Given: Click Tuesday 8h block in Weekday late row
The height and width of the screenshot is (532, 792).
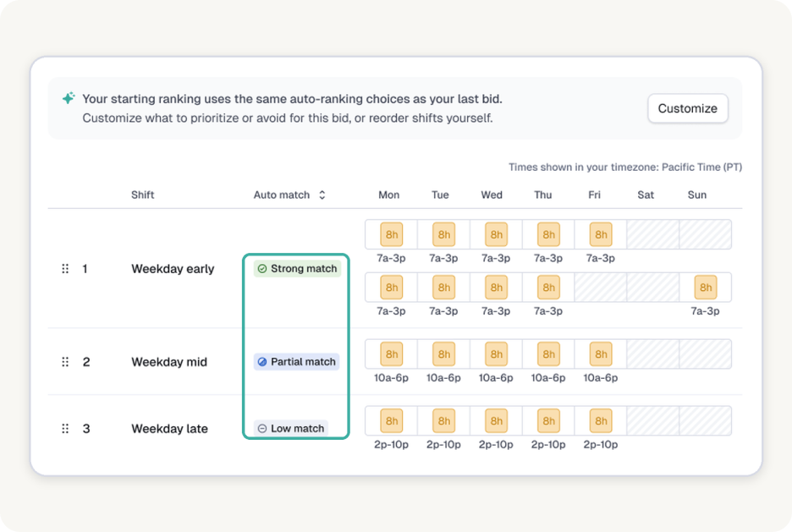Looking at the screenshot, I should tap(444, 420).
